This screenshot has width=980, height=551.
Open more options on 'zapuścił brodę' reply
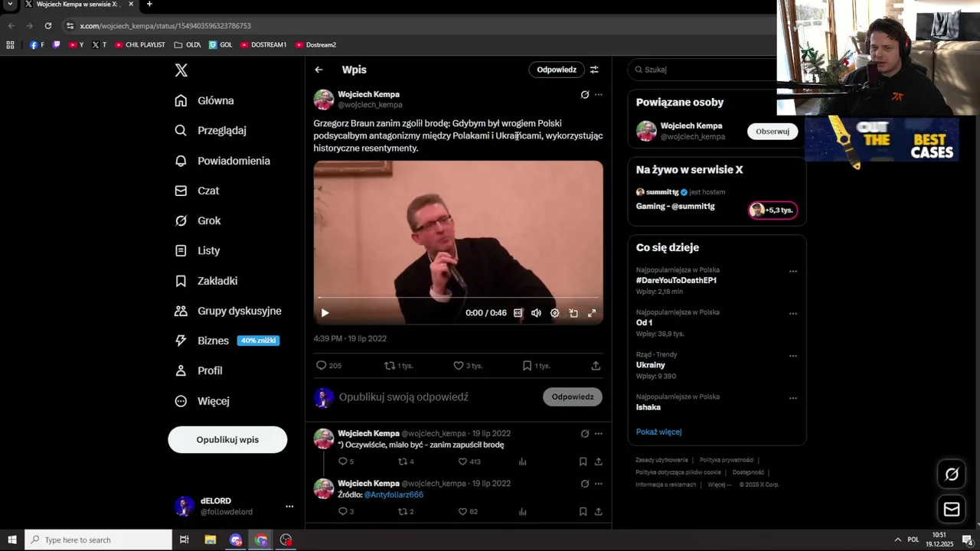pos(599,433)
